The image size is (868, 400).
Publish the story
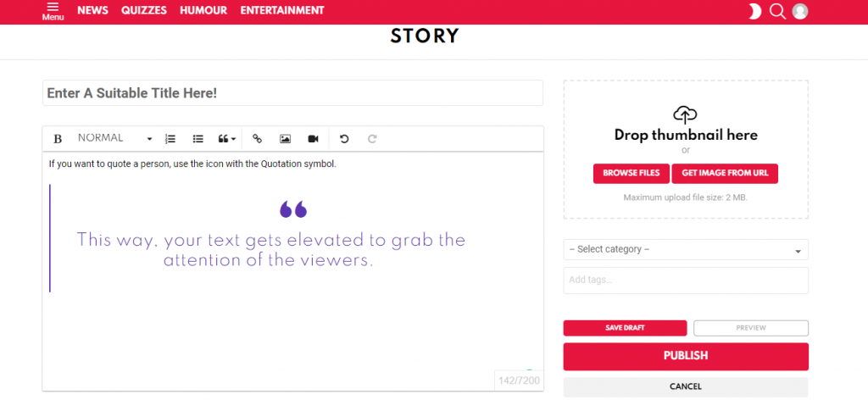click(686, 356)
